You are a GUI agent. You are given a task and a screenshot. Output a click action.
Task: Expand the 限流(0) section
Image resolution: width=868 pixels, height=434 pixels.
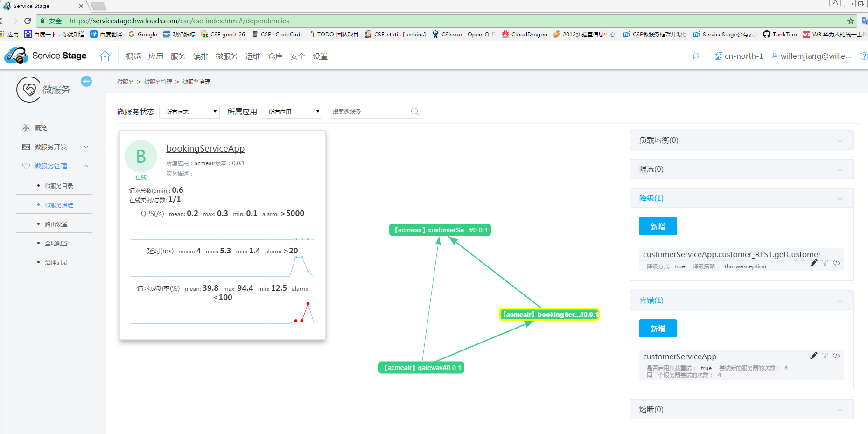coord(741,169)
